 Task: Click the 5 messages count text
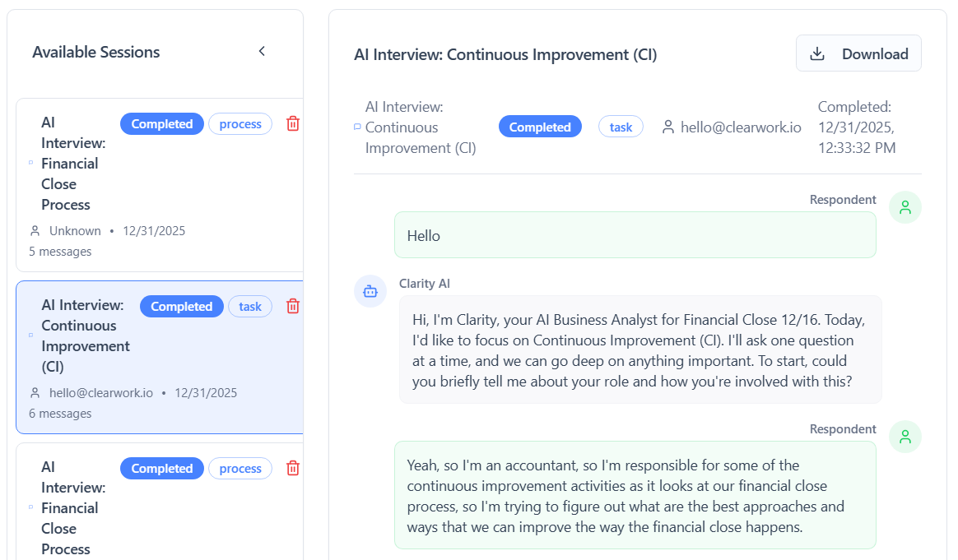click(60, 252)
